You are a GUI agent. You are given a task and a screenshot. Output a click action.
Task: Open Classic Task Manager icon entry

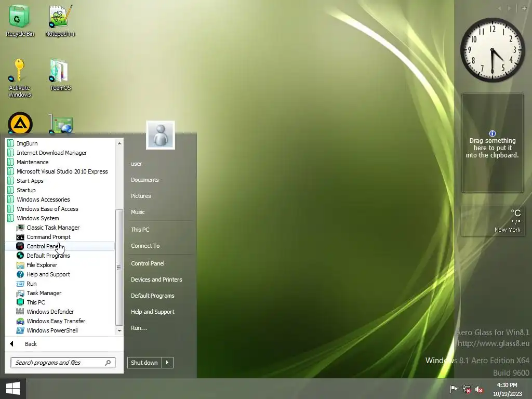click(53, 228)
